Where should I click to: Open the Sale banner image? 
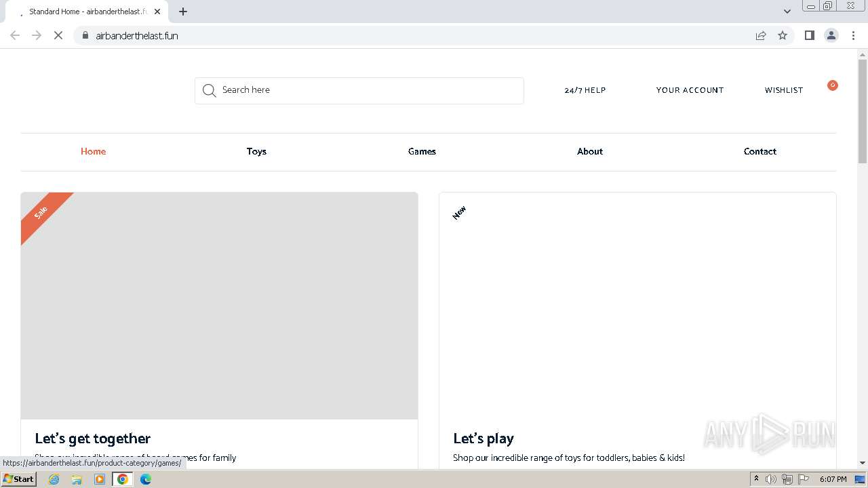point(219,306)
